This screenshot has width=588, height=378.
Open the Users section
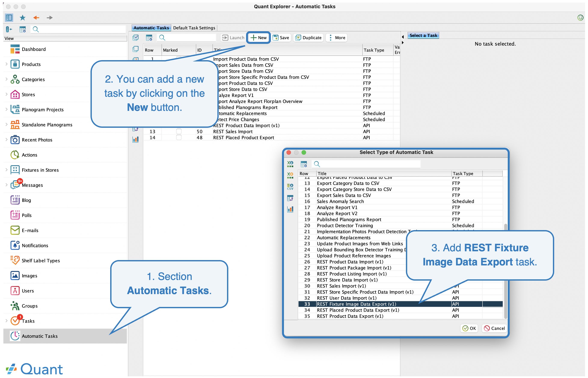click(27, 291)
